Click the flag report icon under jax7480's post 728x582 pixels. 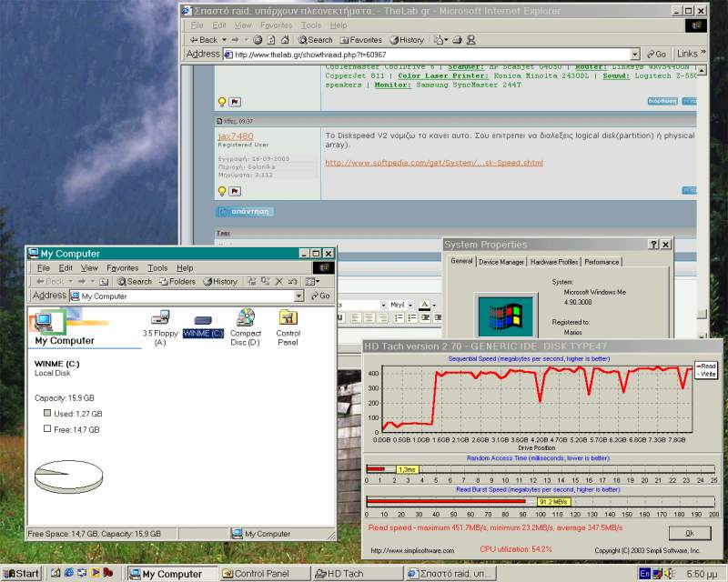[x=235, y=191]
